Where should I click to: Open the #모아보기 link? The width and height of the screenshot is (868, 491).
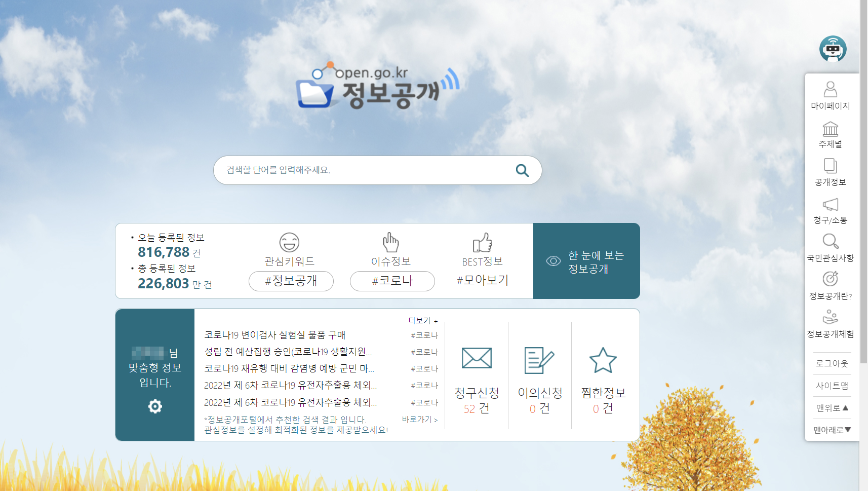(x=483, y=280)
